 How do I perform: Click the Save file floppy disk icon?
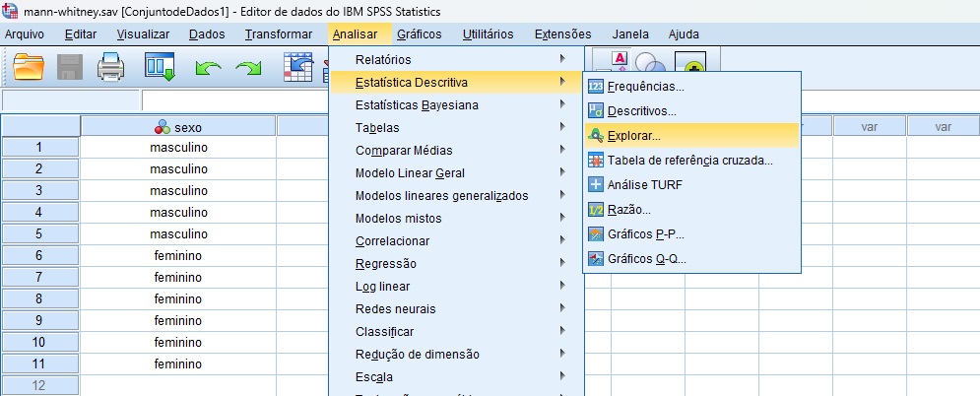click(x=69, y=67)
